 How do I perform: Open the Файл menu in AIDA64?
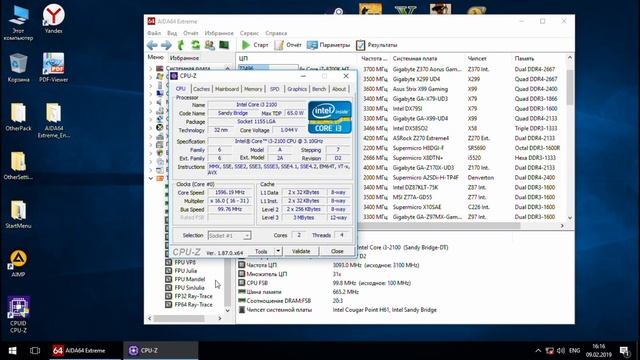(154, 33)
